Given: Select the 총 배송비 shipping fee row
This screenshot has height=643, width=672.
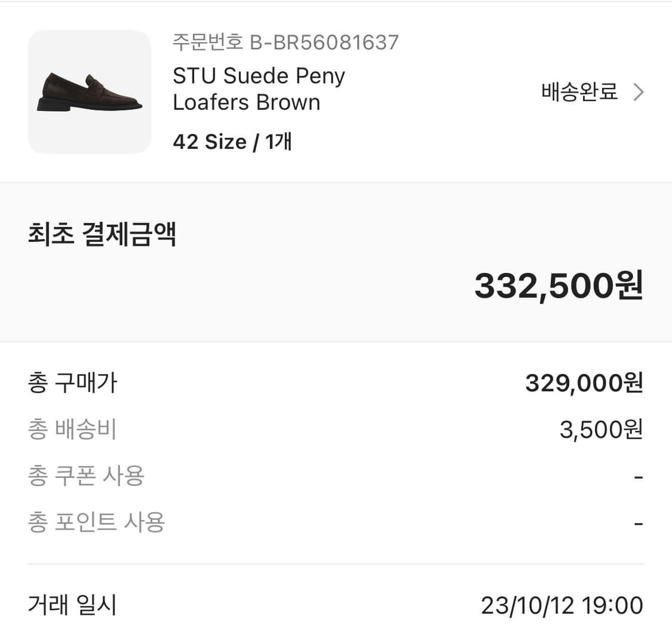Looking at the screenshot, I should 71,429.
